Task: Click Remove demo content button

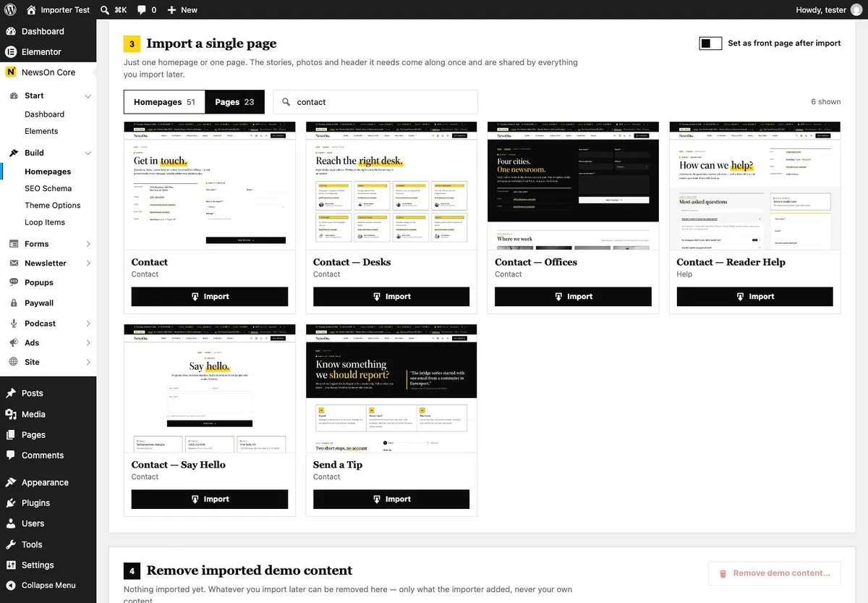Action: coord(775,573)
